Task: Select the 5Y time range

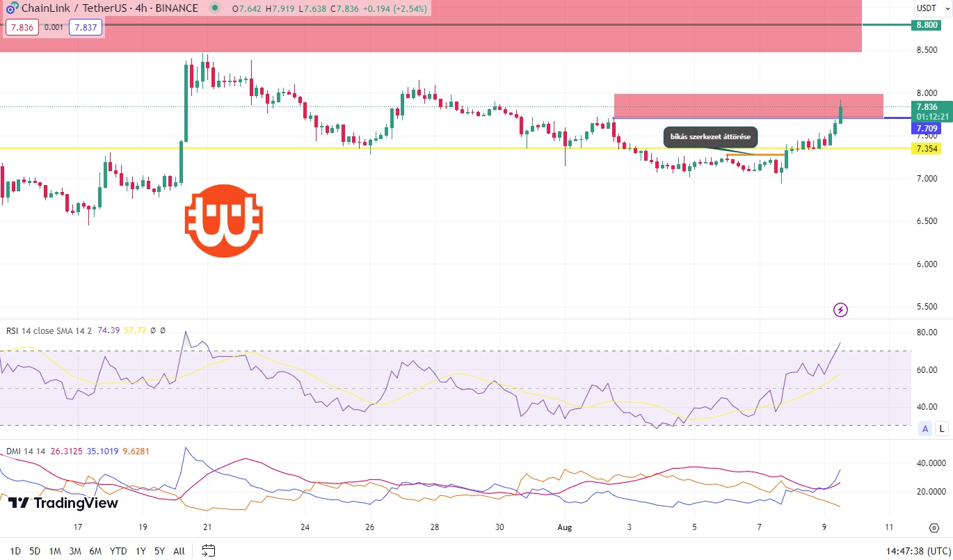Action: point(159,551)
